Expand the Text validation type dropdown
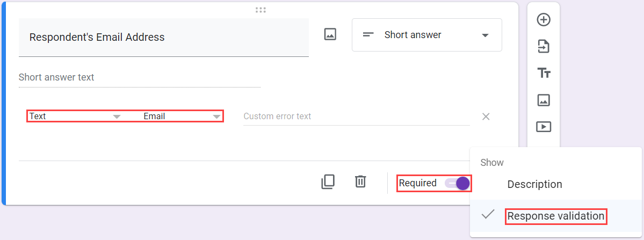 coord(75,117)
